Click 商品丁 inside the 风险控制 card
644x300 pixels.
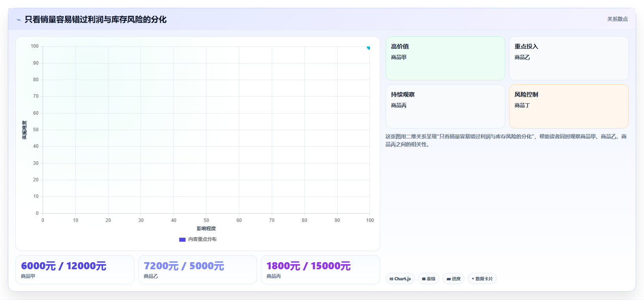pos(522,106)
